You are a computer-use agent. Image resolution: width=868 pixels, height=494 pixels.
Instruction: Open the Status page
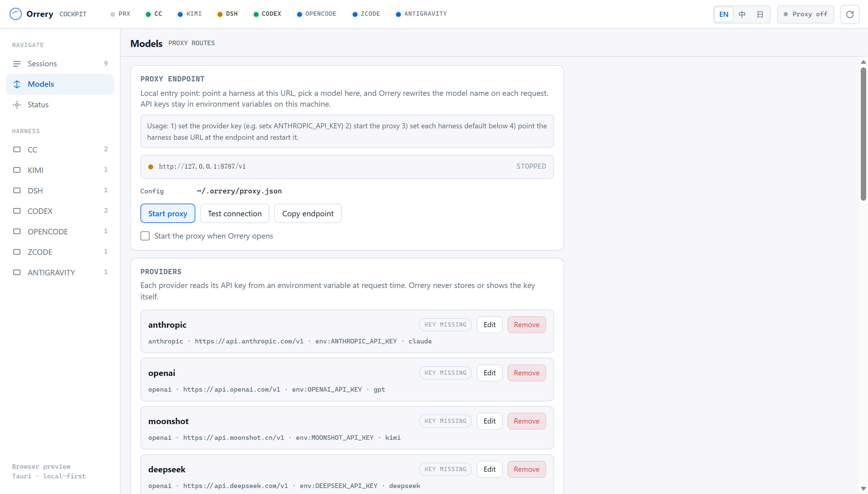tap(60, 105)
